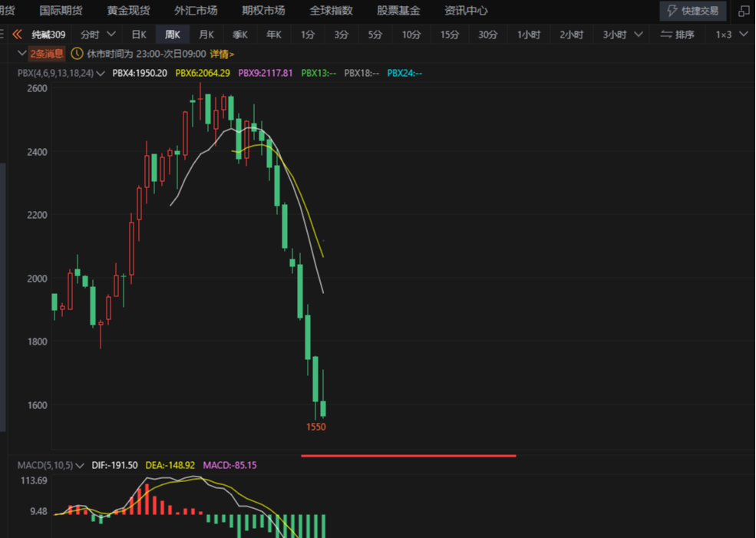Click the orange double-chevron back icon
The height and width of the screenshot is (538, 756).
[18, 35]
